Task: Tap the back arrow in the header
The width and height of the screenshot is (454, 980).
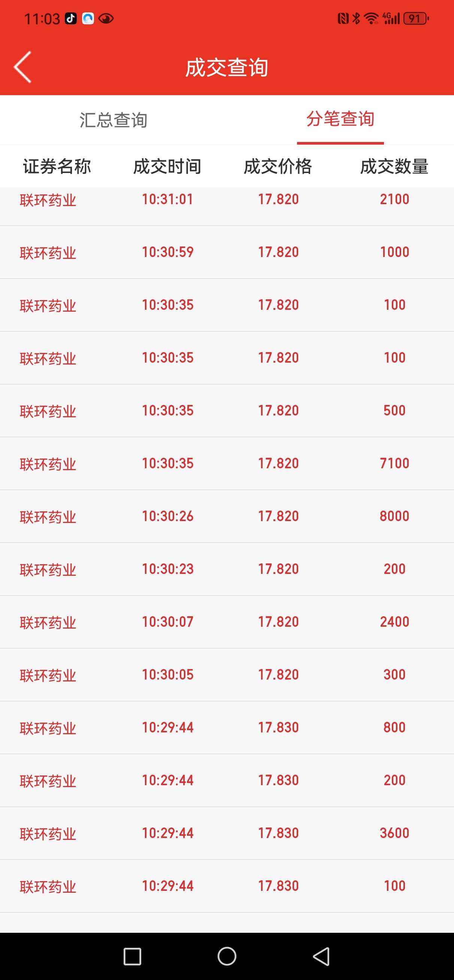Action: point(23,67)
